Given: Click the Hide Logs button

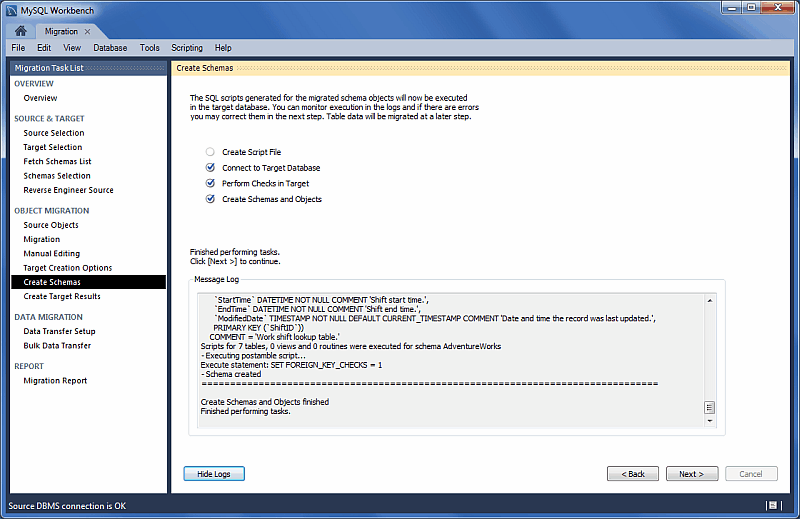Looking at the screenshot, I should pyautogui.click(x=214, y=474).
